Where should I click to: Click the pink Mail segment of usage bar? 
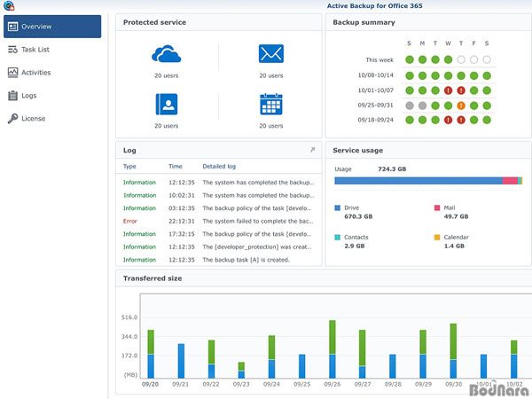click(510, 181)
